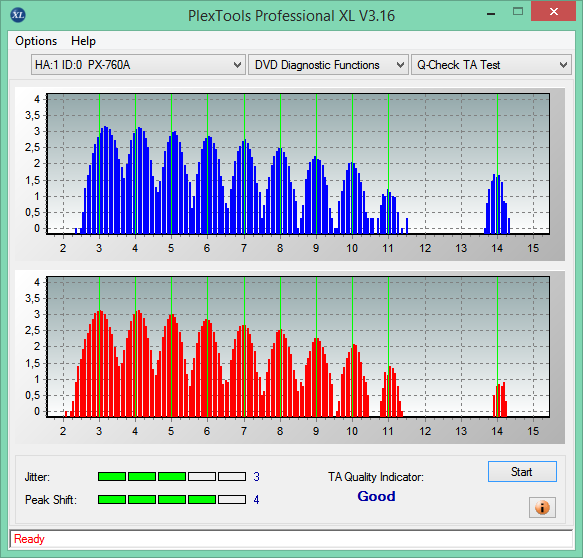Close the PlexTools Professional XL window
Image resolution: width=583 pixels, height=558 pixels.
point(553,12)
